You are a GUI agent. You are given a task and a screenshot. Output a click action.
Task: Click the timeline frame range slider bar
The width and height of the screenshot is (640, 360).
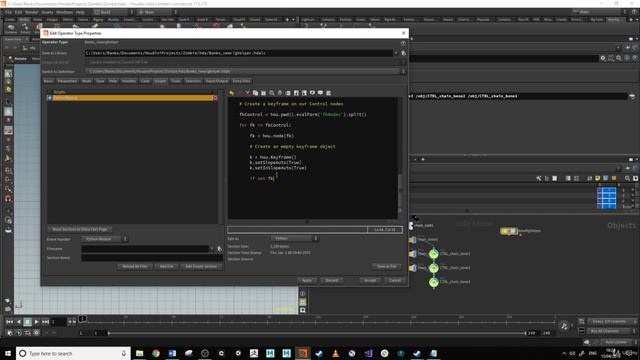317,333
